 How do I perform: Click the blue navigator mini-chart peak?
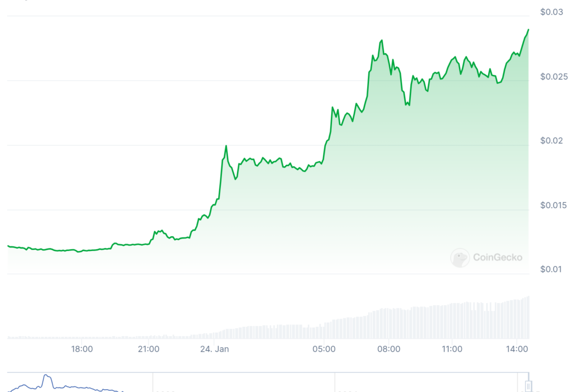[x=46, y=376]
